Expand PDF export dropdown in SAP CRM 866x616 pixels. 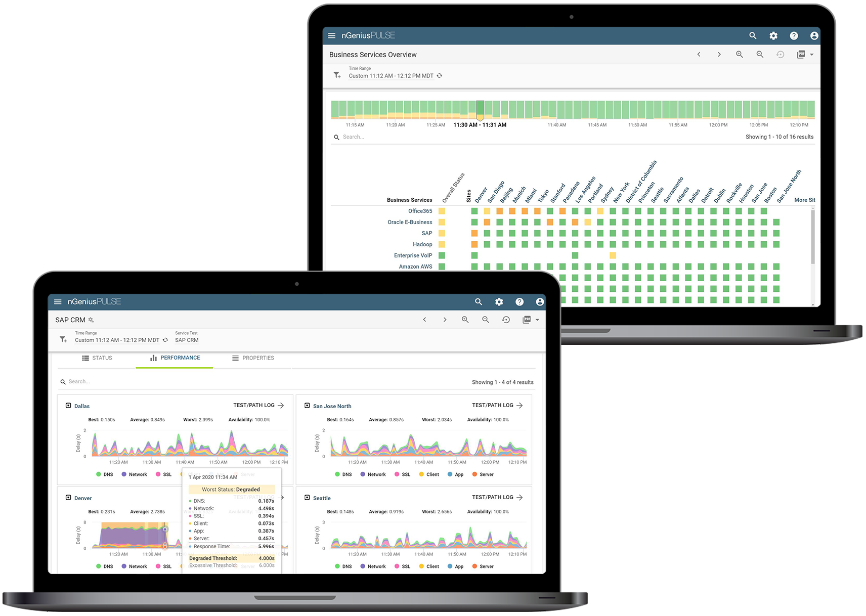pos(537,320)
